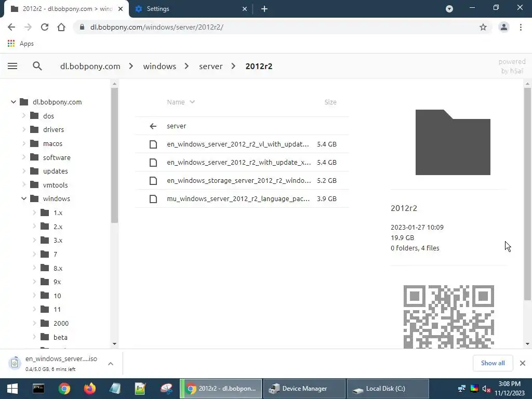Expand the 10 folder in tree
This screenshot has height=399, width=532.
pyautogui.click(x=34, y=296)
